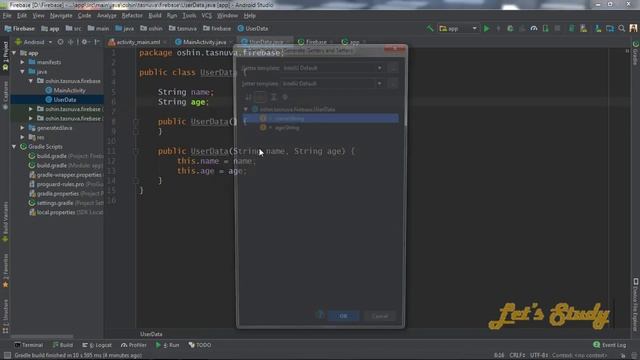Open the File menu
The image size is (640, 360).
point(7,16)
